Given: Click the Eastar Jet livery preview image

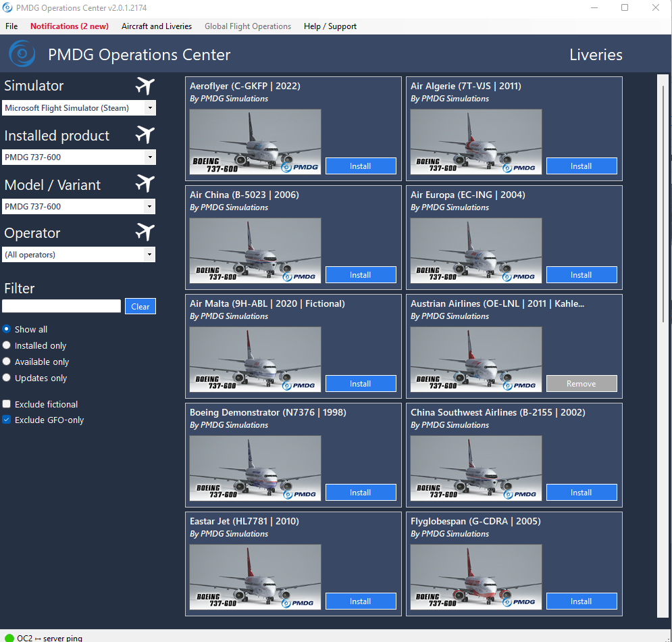Looking at the screenshot, I should click(x=255, y=577).
